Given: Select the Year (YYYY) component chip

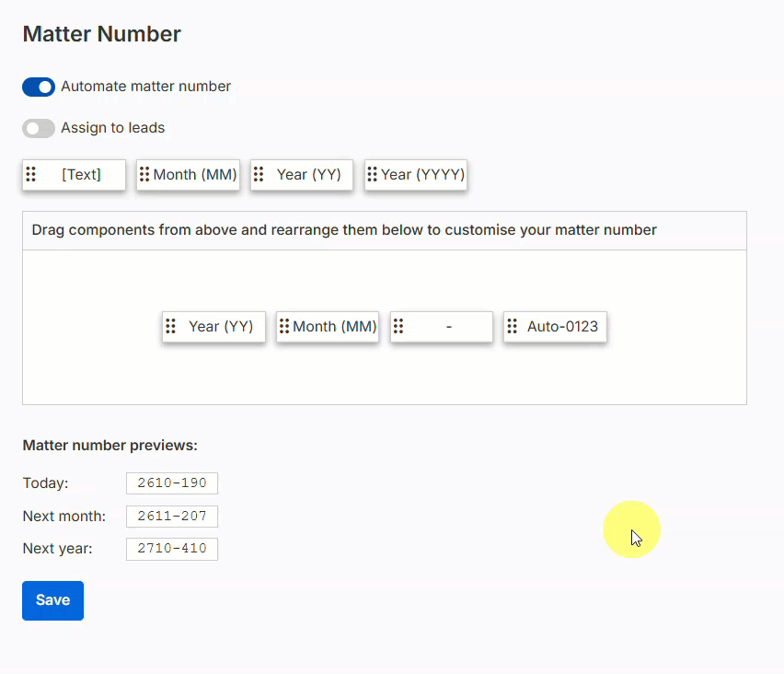Looking at the screenshot, I should [416, 175].
